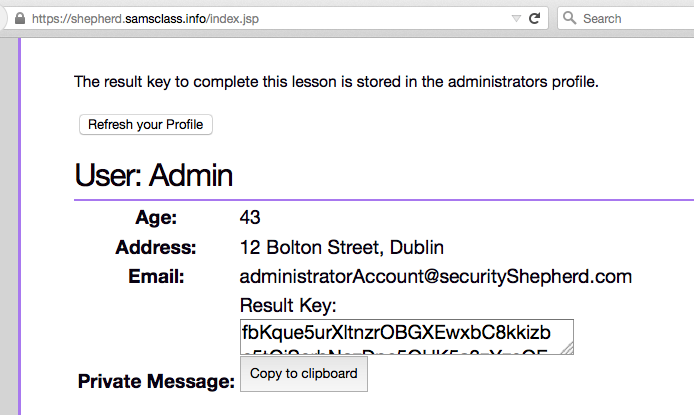Click the age value 43
This screenshot has height=415, width=694.
[250, 217]
